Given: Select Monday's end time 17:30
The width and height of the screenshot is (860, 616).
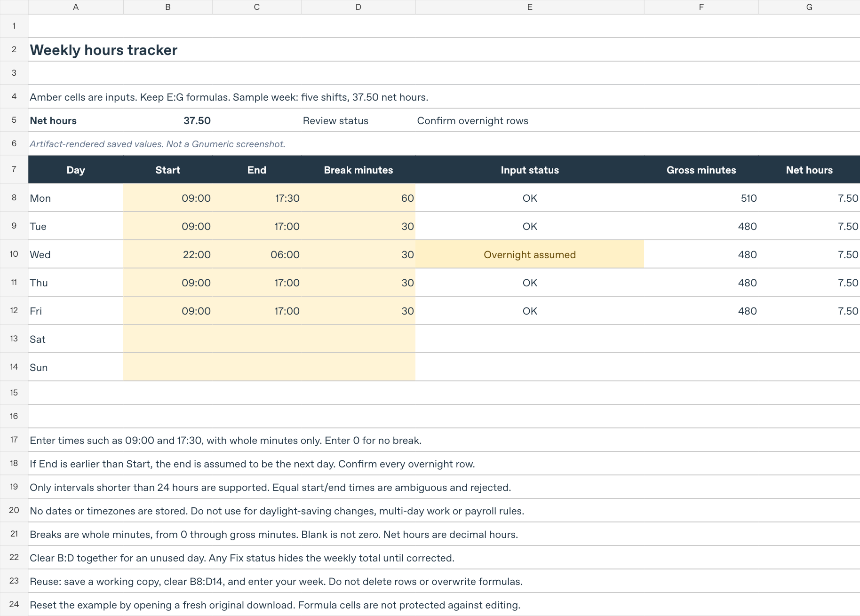Looking at the screenshot, I should 287,198.
